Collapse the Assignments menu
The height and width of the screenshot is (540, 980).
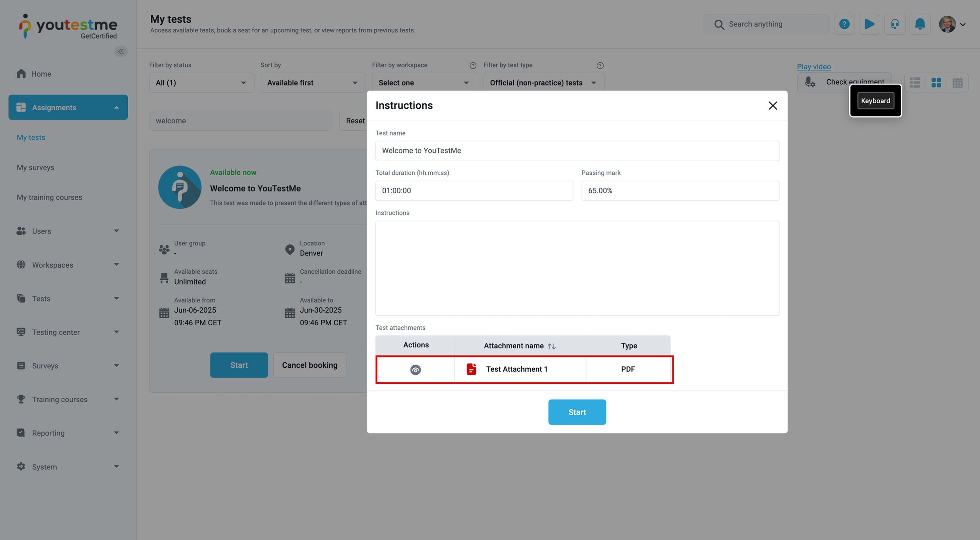[68, 107]
